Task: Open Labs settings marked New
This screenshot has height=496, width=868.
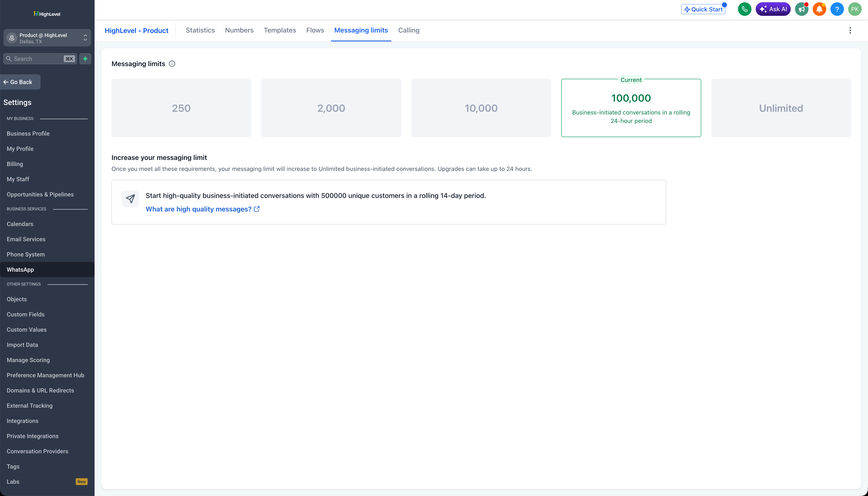Action: click(x=47, y=482)
